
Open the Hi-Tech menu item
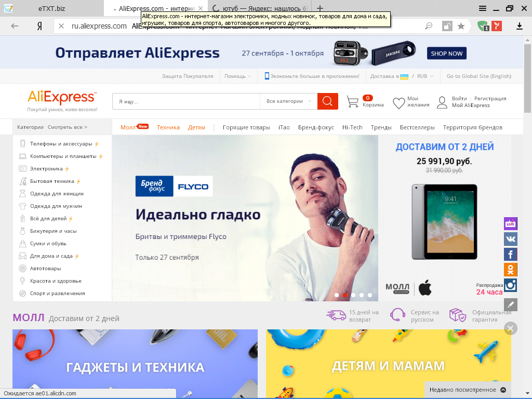point(352,127)
